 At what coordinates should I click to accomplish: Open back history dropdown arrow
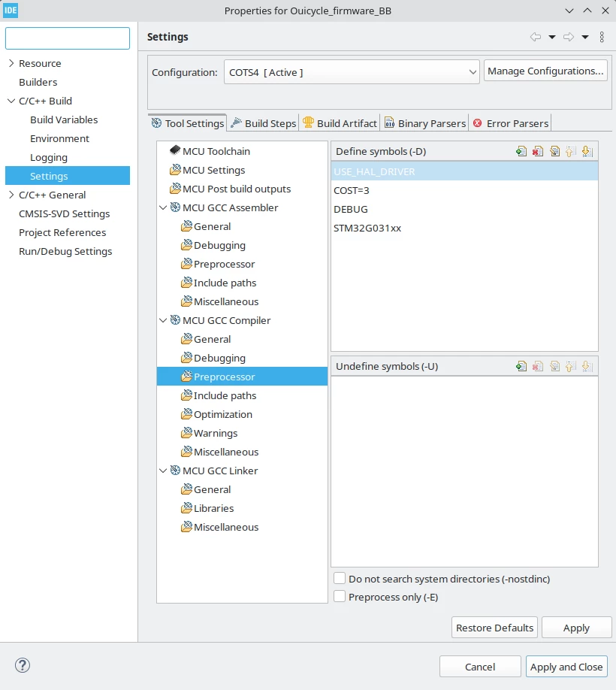tap(552, 38)
